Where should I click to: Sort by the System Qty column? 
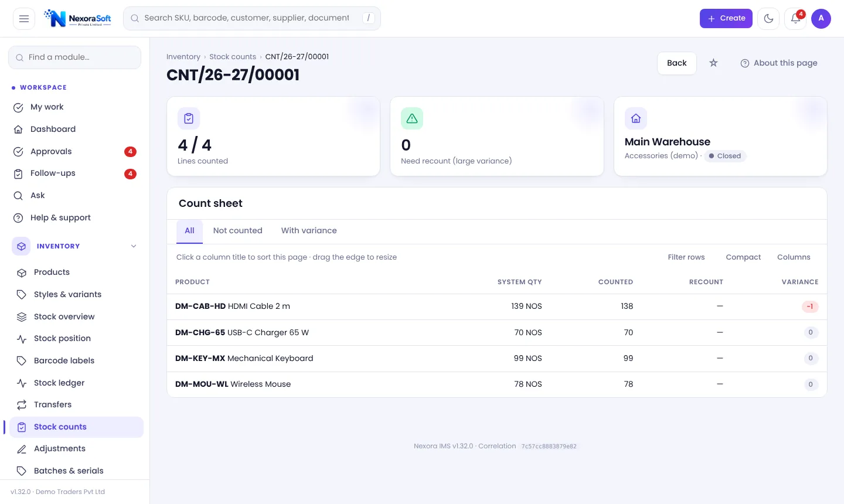coord(520,282)
